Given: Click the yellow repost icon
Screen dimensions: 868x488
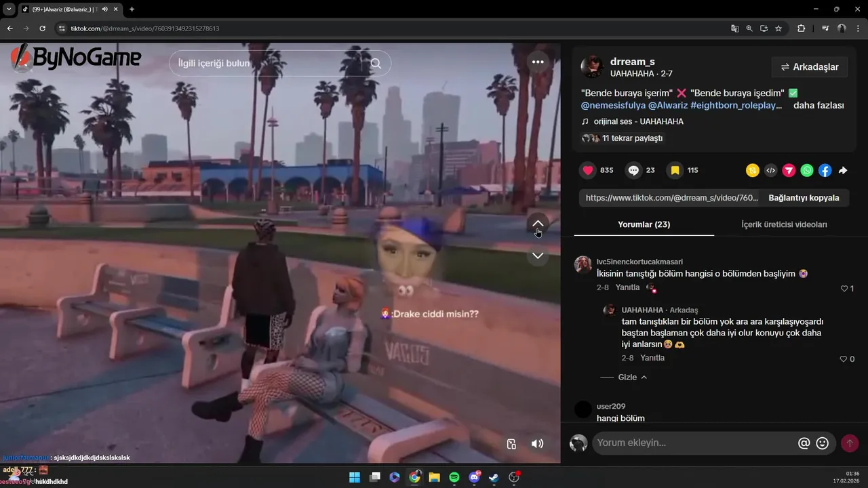Looking at the screenshot, I should click(752, 171).
